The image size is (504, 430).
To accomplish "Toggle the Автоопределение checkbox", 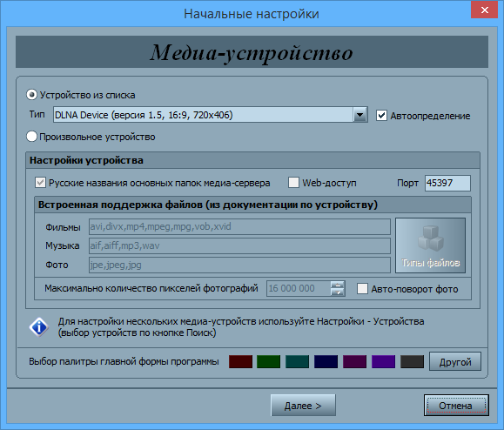I will pos(381,116).
